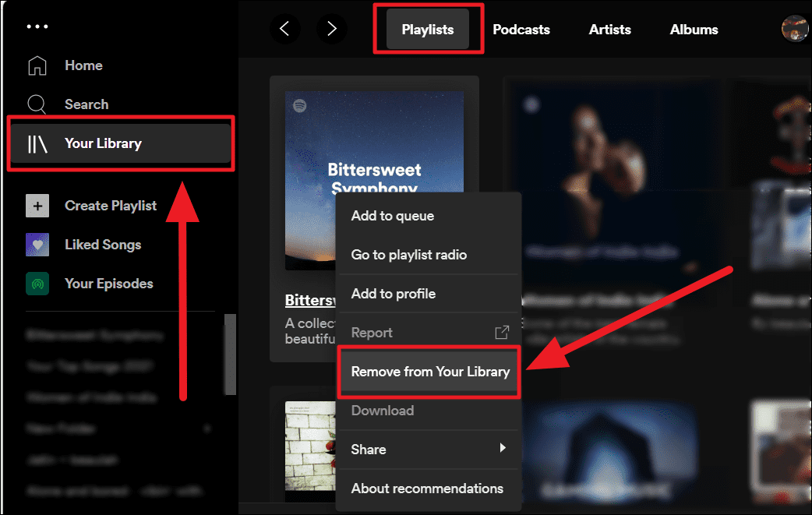812x515 pixels.
Task: Go forward with the right arrow
Action: click(x=331, y=29)
